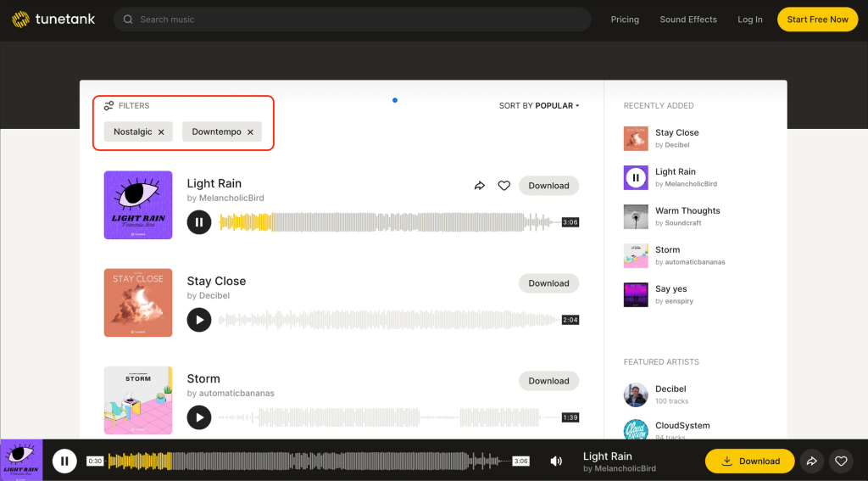Share the Light Rain track
Screen dimensions: 868x481
pos(480,186)
